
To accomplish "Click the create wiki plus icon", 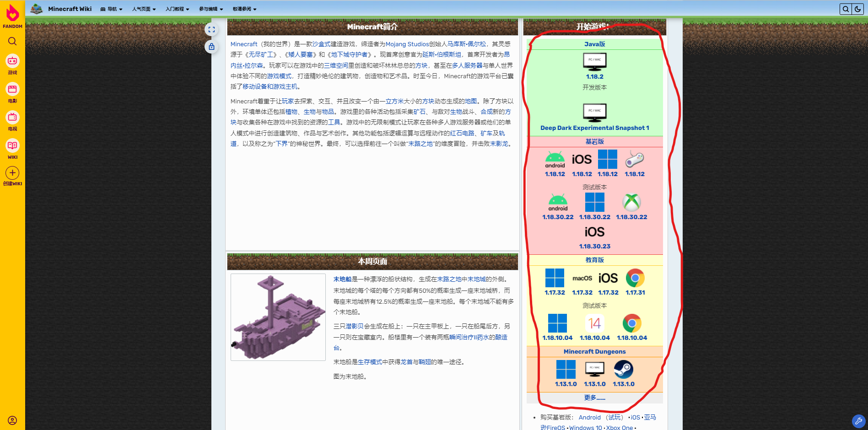I will pyautogui.click(x=12, y=173).
